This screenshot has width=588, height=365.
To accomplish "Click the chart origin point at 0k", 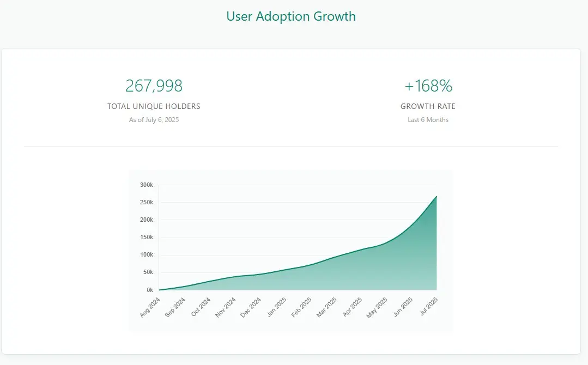I will pos(159,290).
